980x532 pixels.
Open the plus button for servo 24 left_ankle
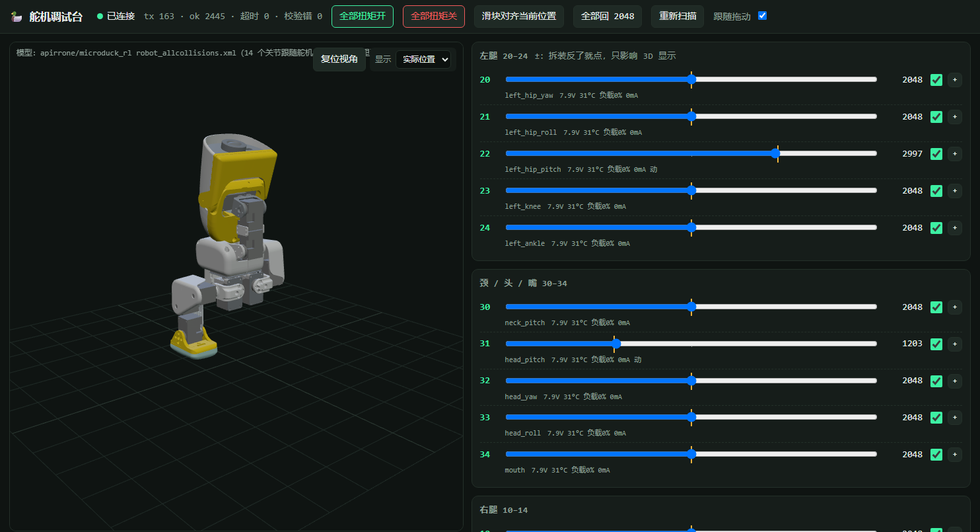point(955,228)
